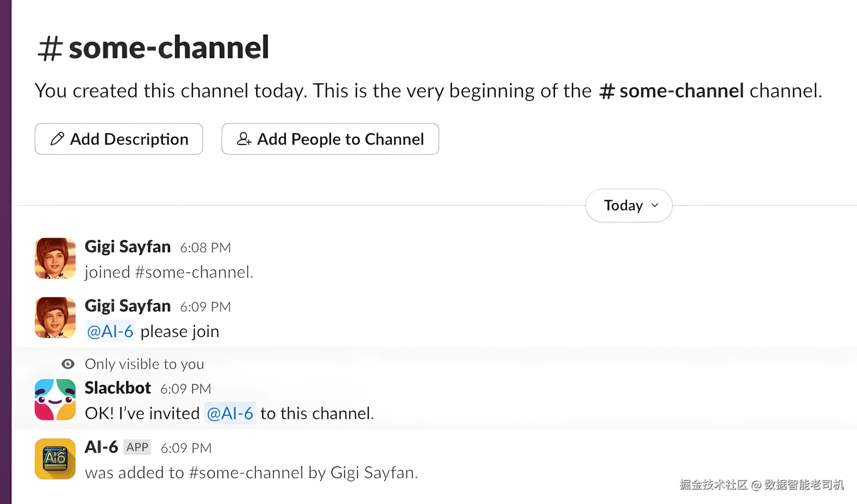This screenshot has width=857, height=504.
Task: Open the Today date dropdown
Action: click(628, 206)
